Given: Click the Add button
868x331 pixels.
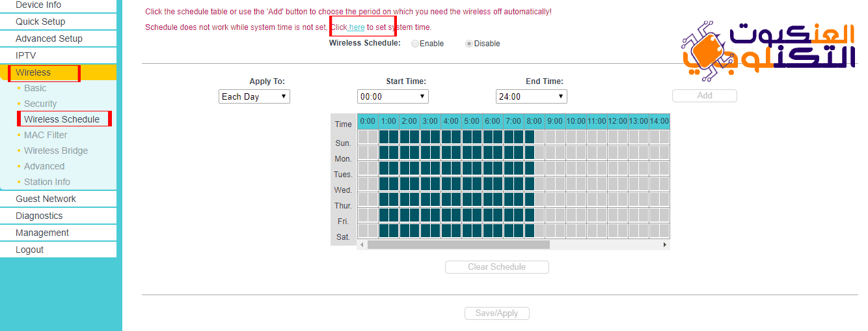Looking at the screenshot, I should coord(705,96).
